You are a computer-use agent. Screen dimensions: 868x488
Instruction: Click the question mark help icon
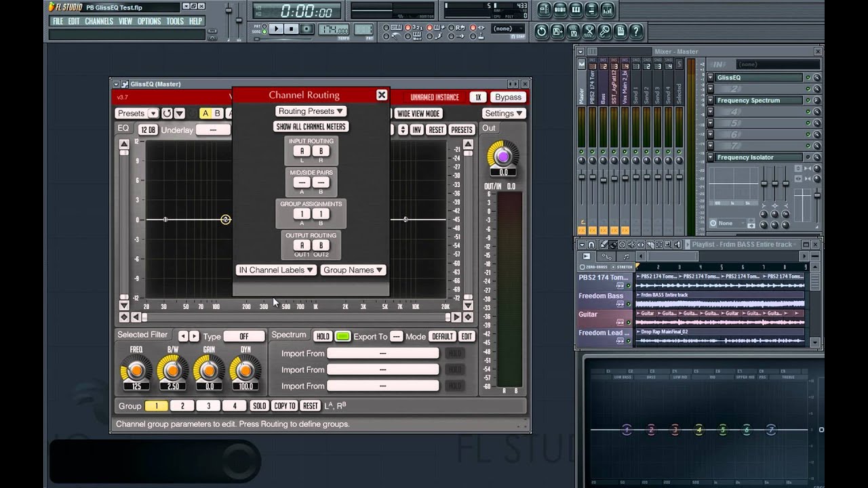pos(635,31)
